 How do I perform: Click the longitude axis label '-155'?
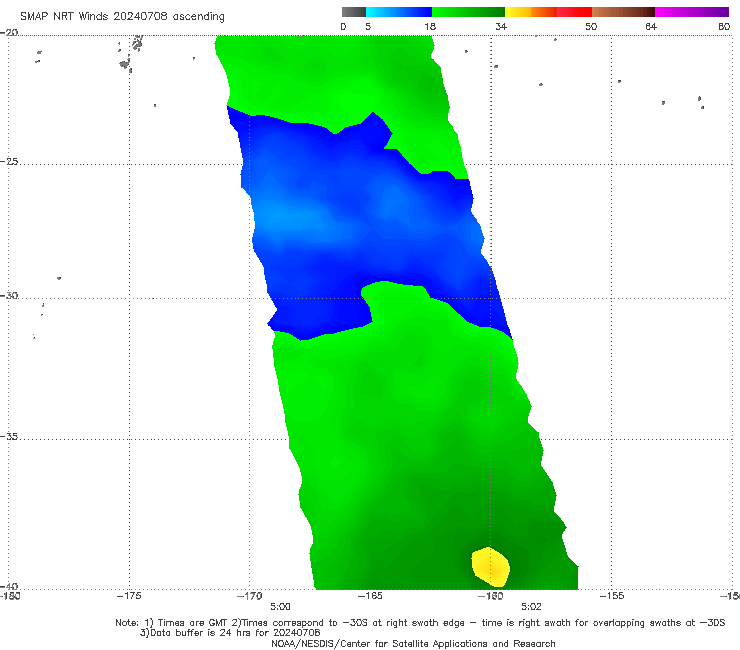(x=612, y=596)
